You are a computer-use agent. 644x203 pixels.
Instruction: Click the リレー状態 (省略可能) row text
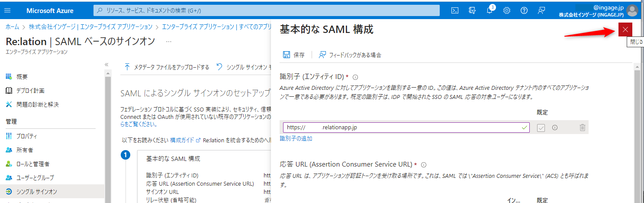pos(172,200)
